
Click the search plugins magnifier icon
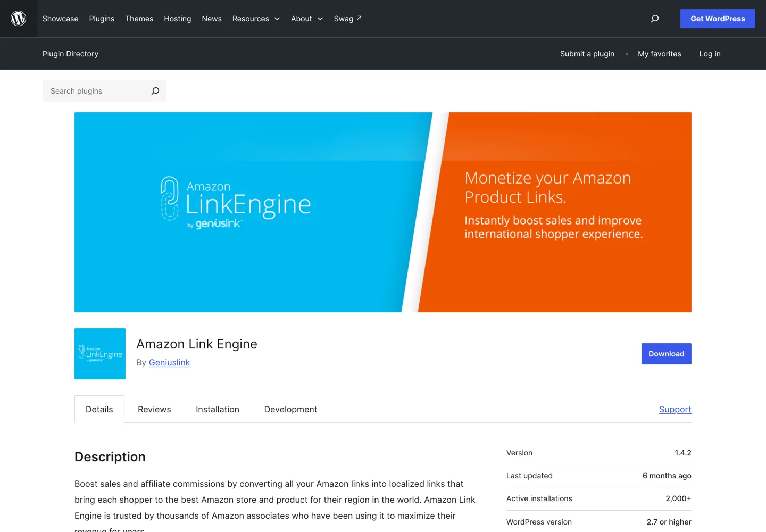[x=155, y=91]
